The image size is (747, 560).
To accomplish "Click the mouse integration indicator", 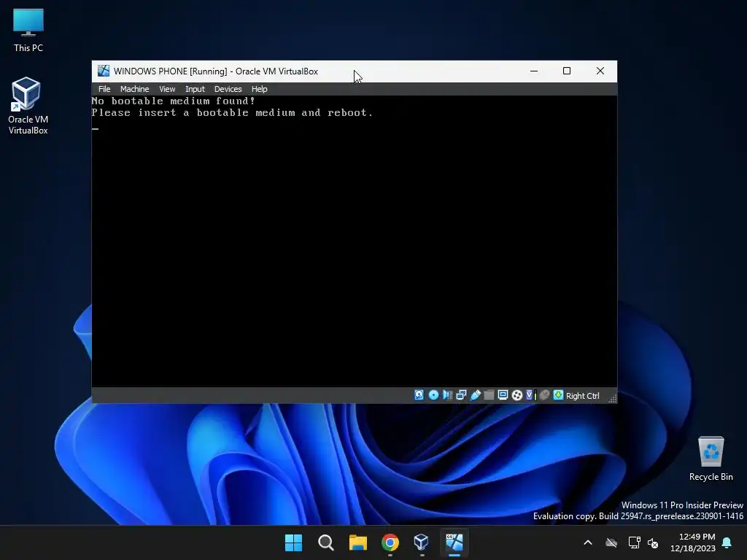I will pos(544,394).
